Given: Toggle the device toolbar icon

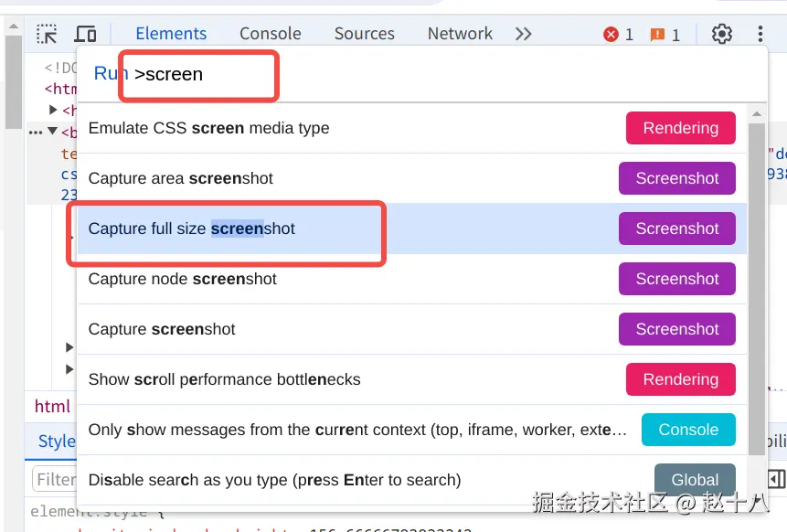Looking at the screenshot, I should [85, 34].
